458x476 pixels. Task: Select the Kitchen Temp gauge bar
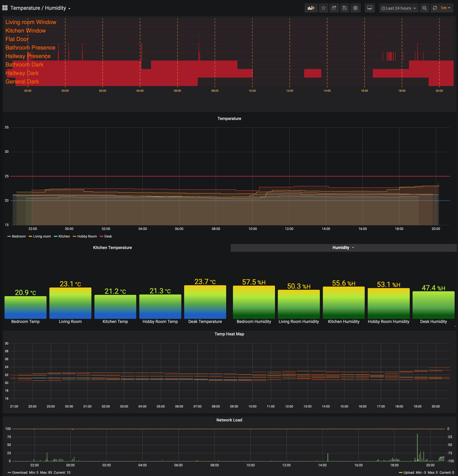click(115, 307)
